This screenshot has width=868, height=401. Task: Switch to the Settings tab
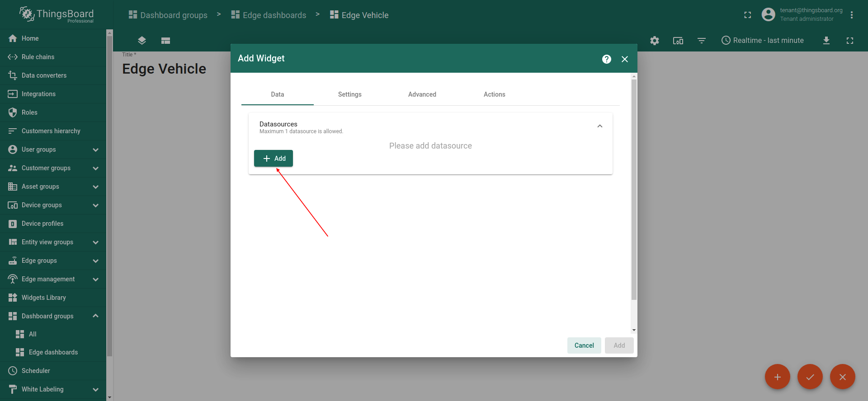[x=350, y=94]
